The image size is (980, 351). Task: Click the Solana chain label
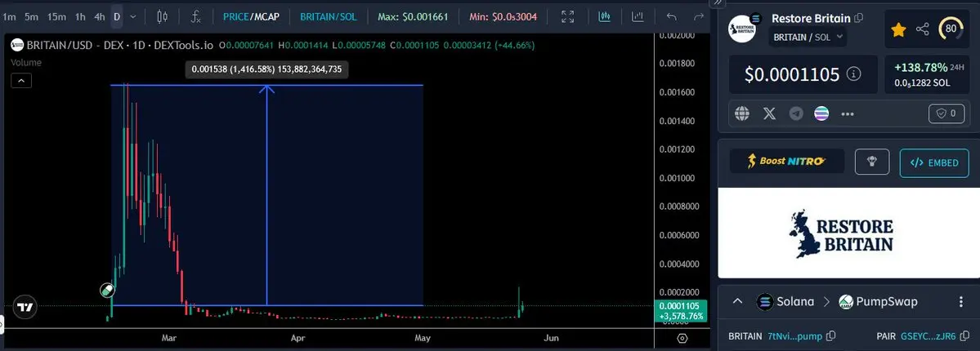coord(795,302)
